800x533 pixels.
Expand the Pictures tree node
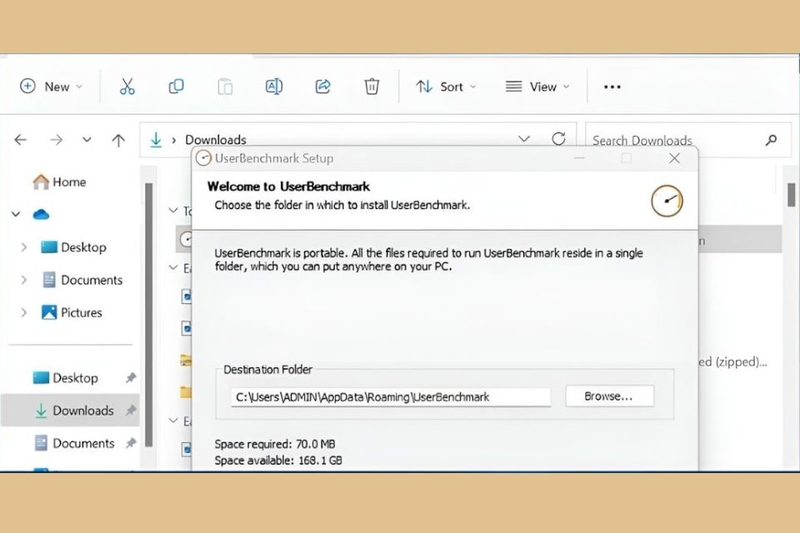pos(23,313)
